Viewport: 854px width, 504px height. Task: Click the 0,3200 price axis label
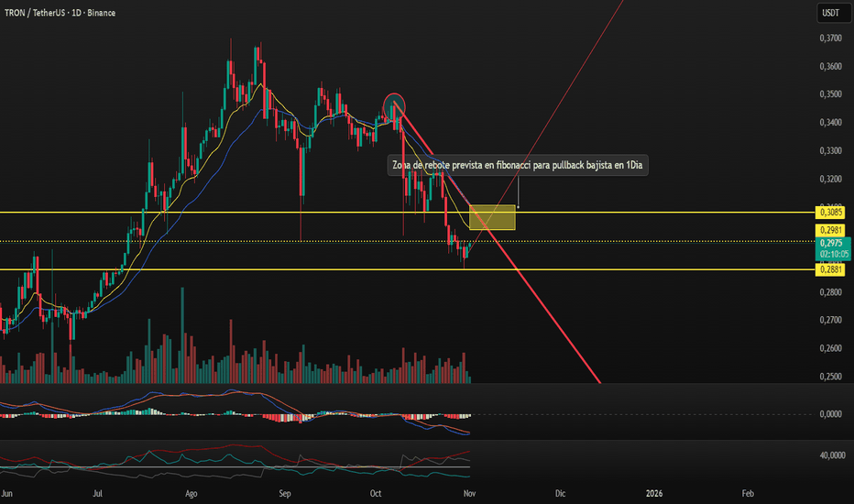point(830,179)
